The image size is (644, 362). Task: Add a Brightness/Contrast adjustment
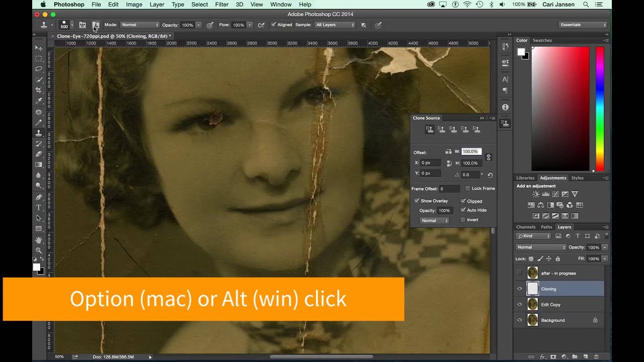536,194
